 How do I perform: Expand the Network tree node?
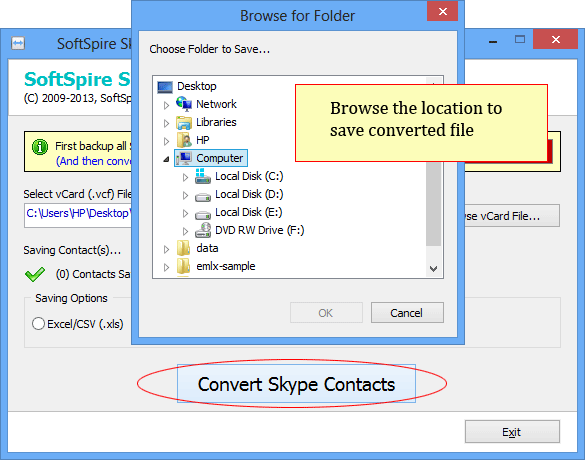166,106
